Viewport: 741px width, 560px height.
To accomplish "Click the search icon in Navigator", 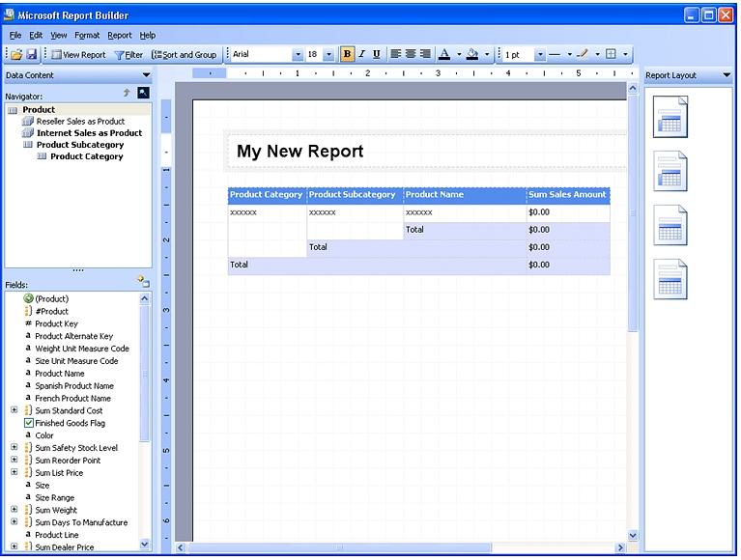I will click(x=144, y=94).
